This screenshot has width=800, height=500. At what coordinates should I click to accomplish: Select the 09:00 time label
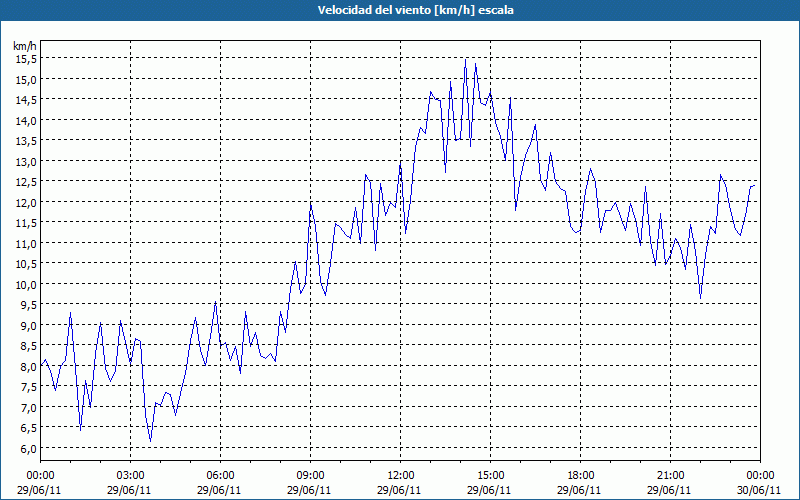310,476
